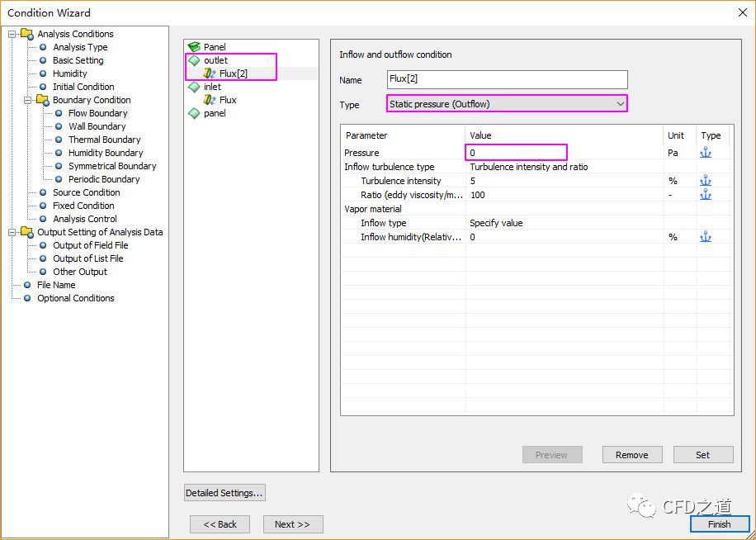Viewport: 756px width, 540px height.
Task: Click the Detailed Settings... button
Action: point(224,493)
